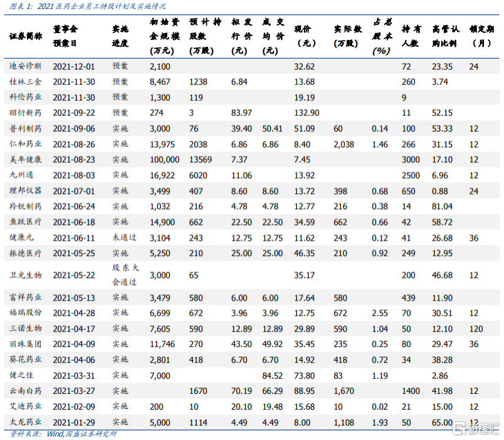Click the fund size value 100,000
Viewport: 504px width, 440px height.
pos(164,159)
